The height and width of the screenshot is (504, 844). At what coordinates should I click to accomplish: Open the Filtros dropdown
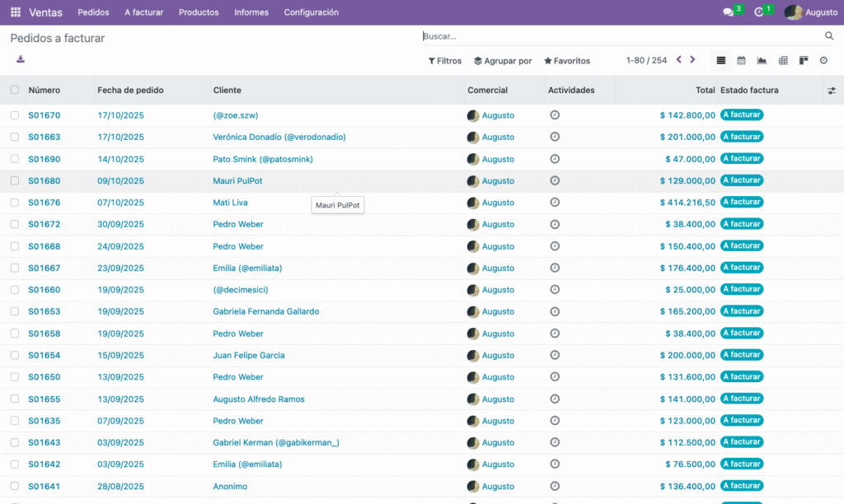(445, 61)
